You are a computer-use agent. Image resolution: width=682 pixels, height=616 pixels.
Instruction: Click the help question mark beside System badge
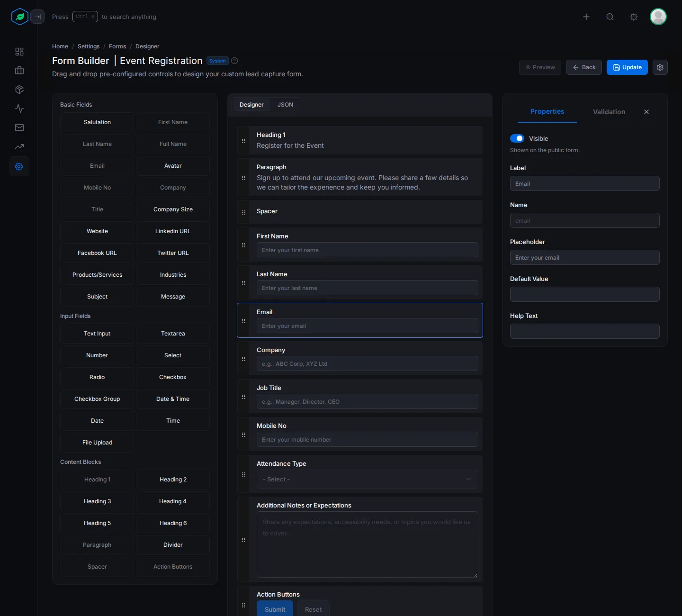tap(234, 61)
